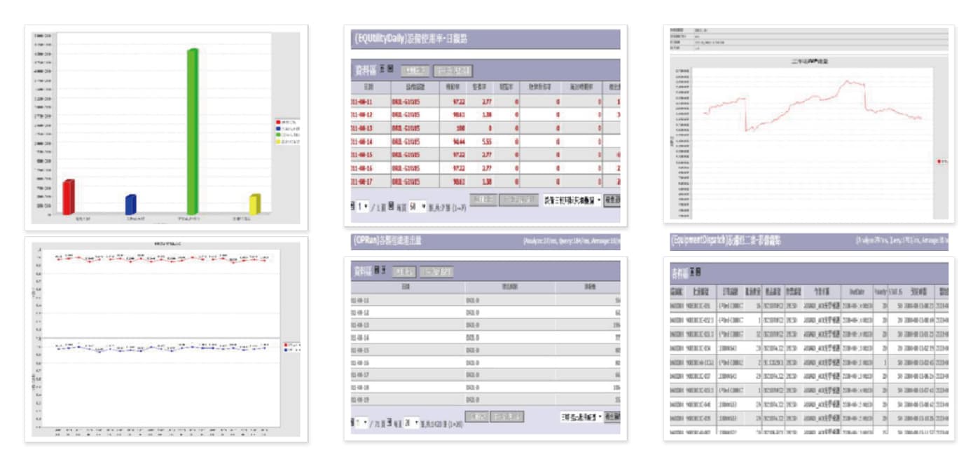Click the OPRun panel title bar
Screen dimensions: 980x466
(x=485, y=241)
